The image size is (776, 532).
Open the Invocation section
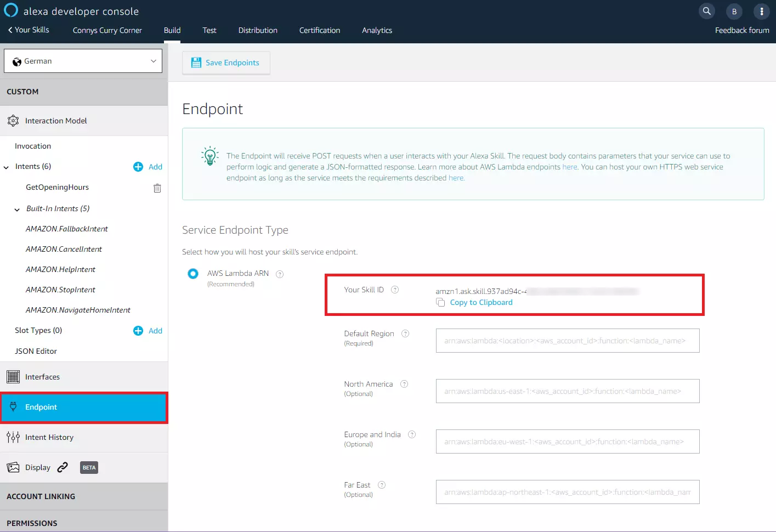(33, 146)
